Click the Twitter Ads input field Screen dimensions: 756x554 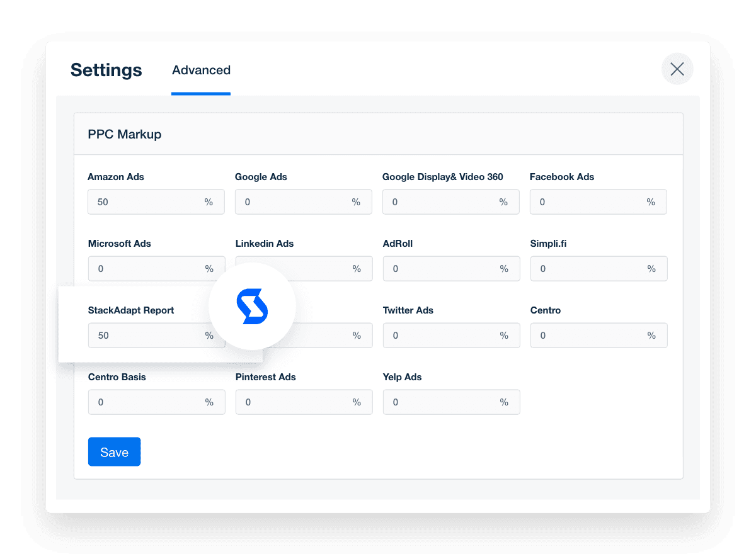point(450,335)
